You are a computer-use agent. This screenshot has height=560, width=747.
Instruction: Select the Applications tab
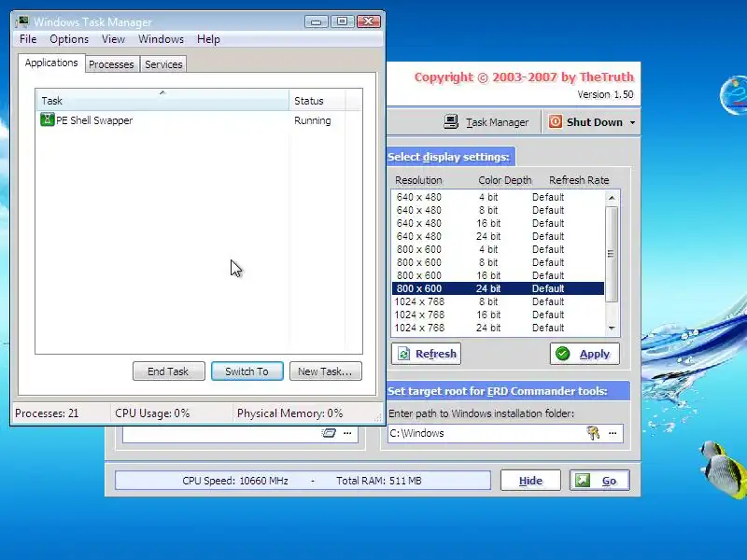(x=51, y=63)
